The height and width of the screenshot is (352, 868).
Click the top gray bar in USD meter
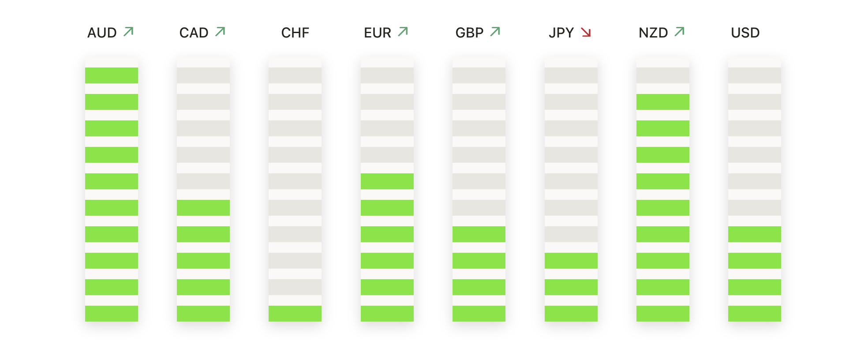755,75
